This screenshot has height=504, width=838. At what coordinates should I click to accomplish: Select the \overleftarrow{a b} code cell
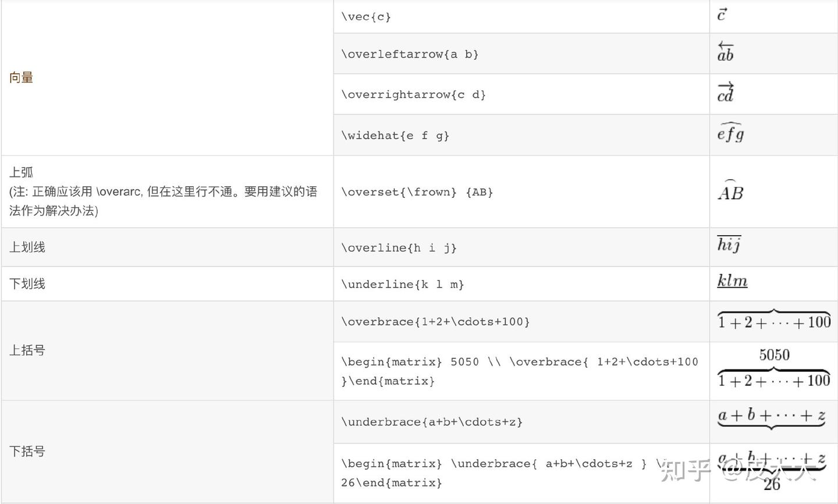click(410, 54)
